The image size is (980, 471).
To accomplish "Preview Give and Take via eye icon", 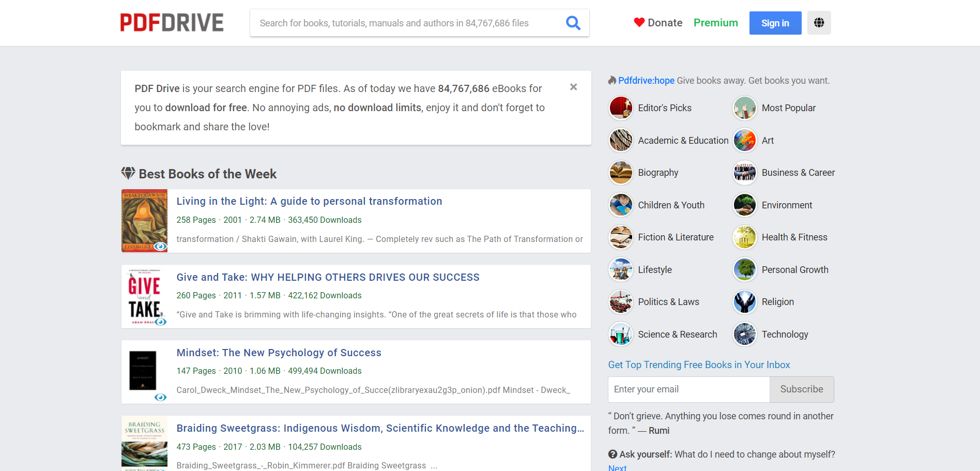I will (x=161, y=322).
